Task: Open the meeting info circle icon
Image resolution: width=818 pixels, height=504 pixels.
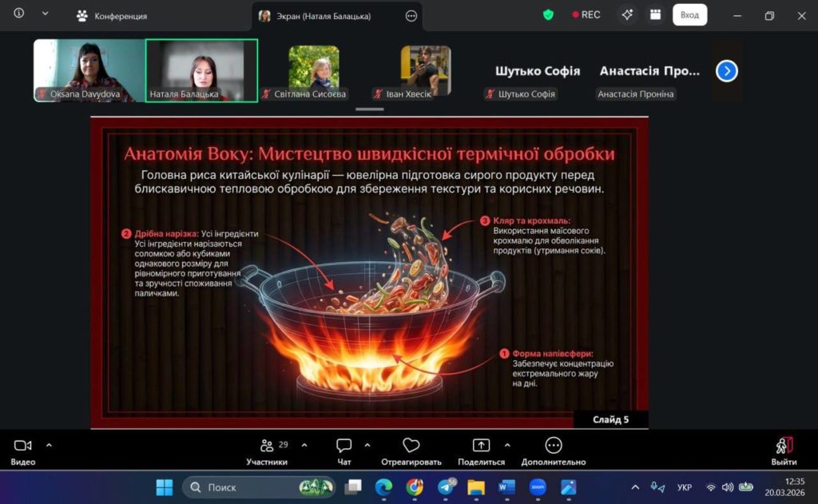Action: click(19, 14)
